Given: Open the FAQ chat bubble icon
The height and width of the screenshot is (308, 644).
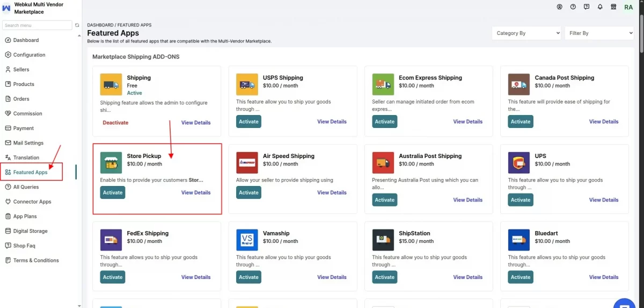Looking at the screenshot, I should point(587,7).
